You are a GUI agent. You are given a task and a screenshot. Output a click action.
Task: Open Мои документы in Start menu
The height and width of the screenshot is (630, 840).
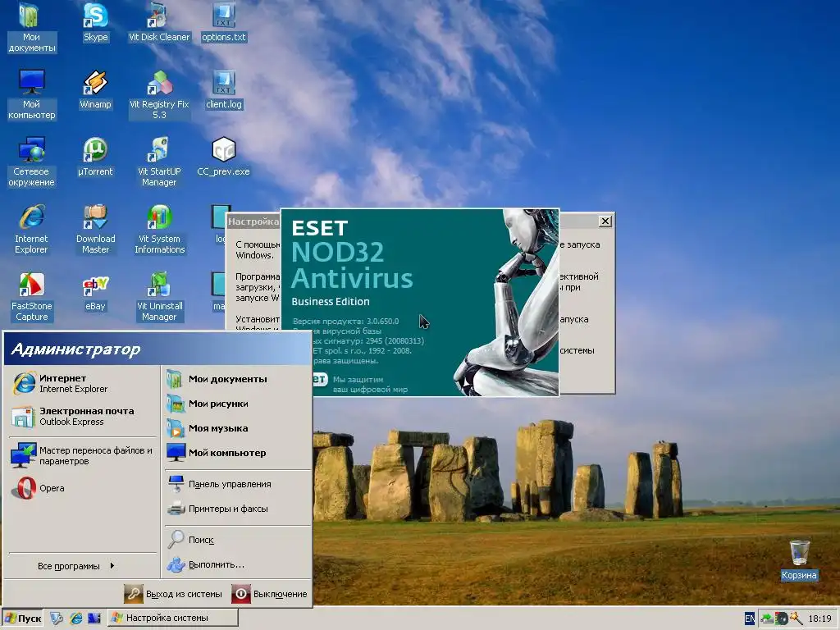tap(237, 379)
